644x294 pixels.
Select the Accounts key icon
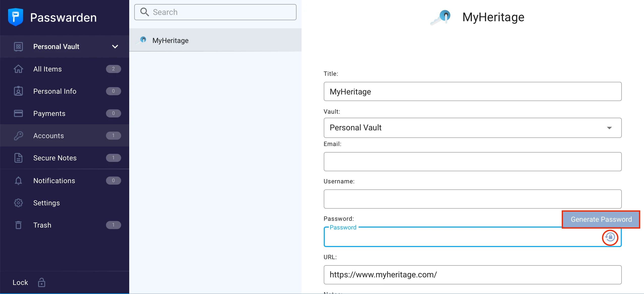[18, 135]
